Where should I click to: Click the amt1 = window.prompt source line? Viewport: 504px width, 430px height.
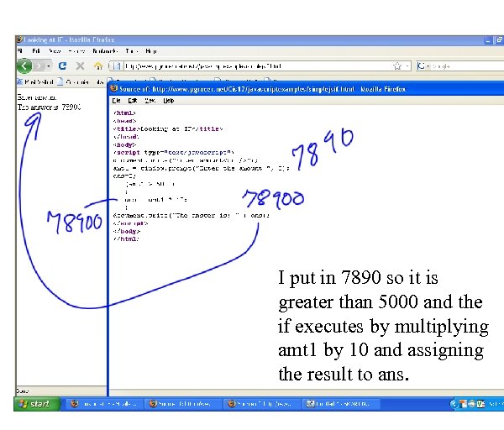[202, 168]
